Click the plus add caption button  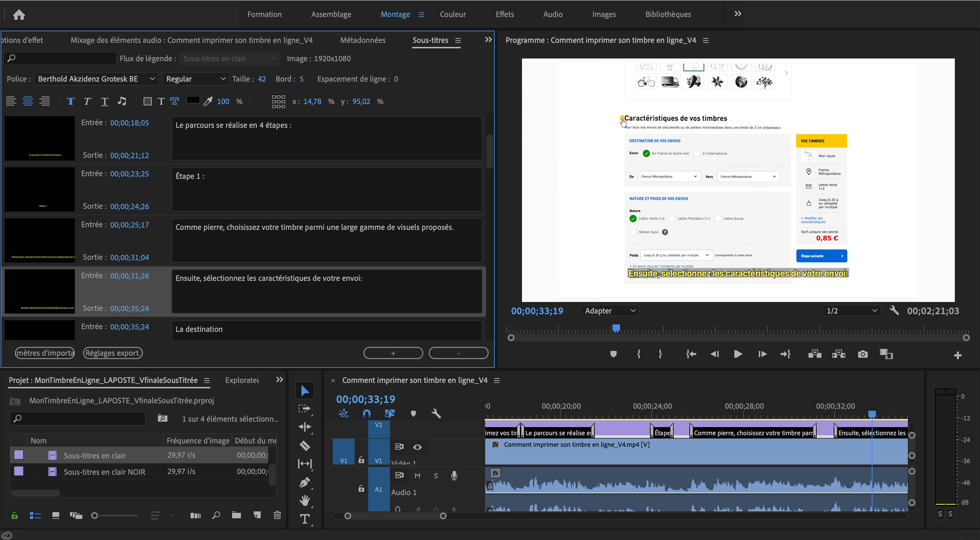(393, 353)
